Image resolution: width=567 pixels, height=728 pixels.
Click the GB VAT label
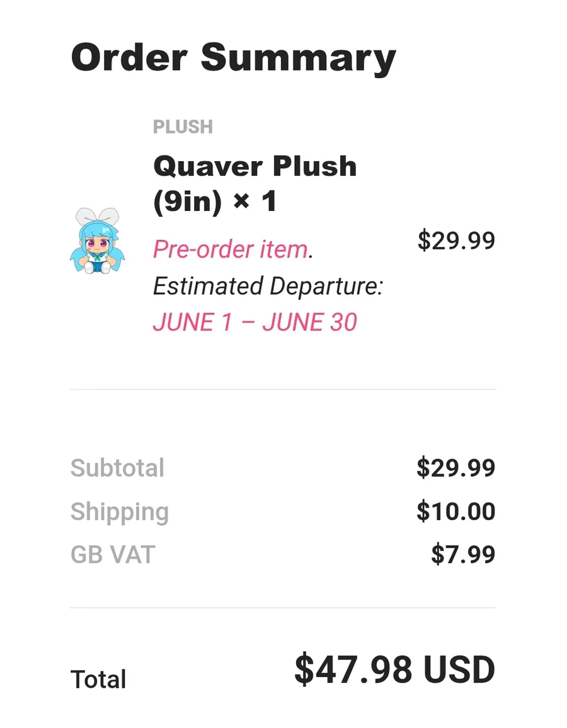[112, 555]
